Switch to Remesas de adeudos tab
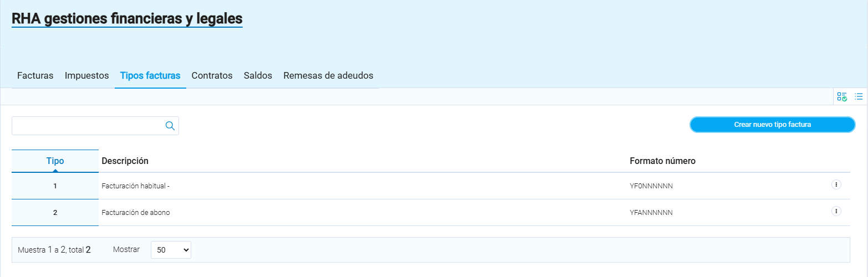The width and height of the screenshot is (868, 277). (x=328, y=75)
